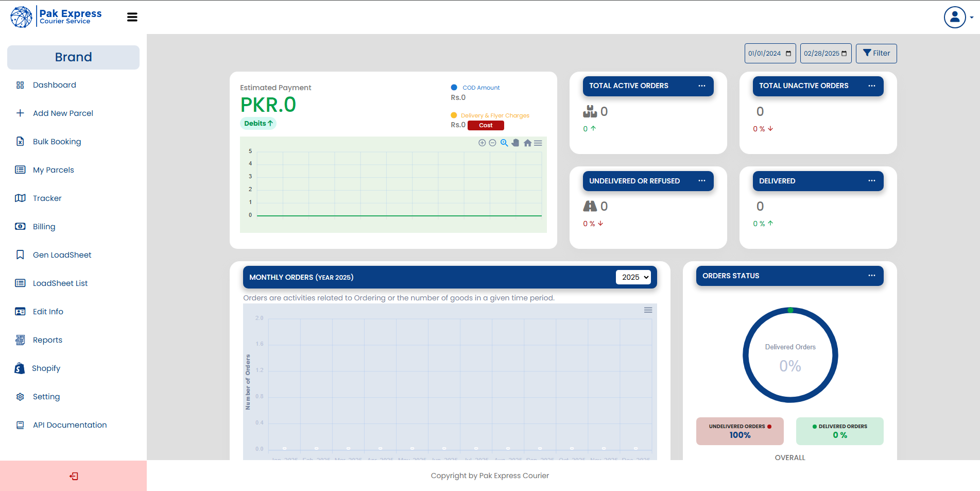This screenshot has width=980, height=491.
Task: Activate the panning hand tool on chart
Action: click(515, 143)
